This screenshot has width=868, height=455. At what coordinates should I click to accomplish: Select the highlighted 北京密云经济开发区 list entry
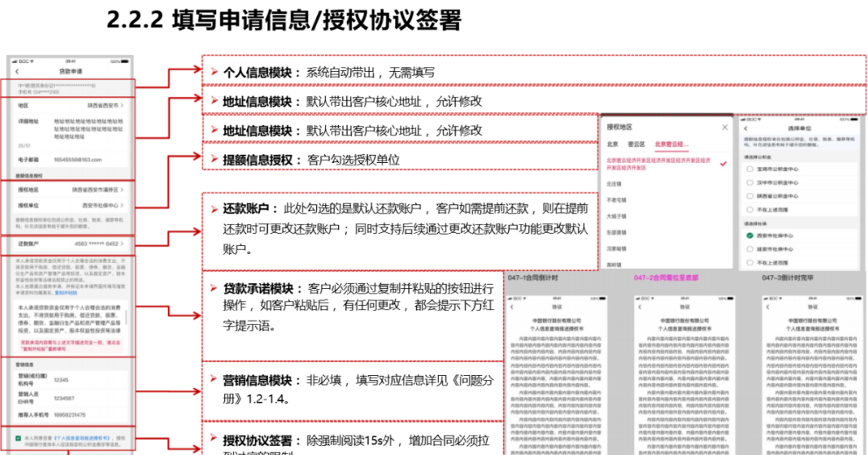click(x=658, y=164)
